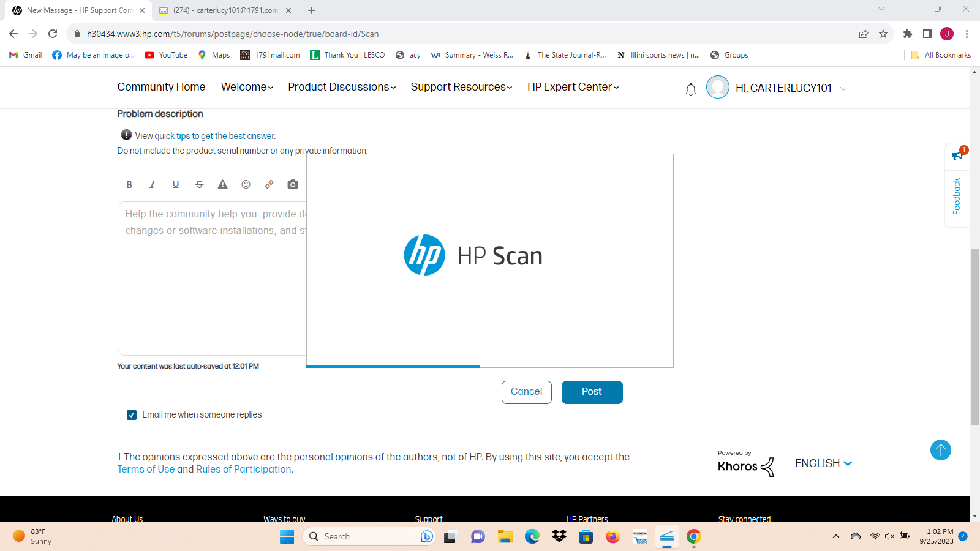Open the CARTERLUCY101 account dropdown arrow
This screenshot has height=551, width=980.
843,89
